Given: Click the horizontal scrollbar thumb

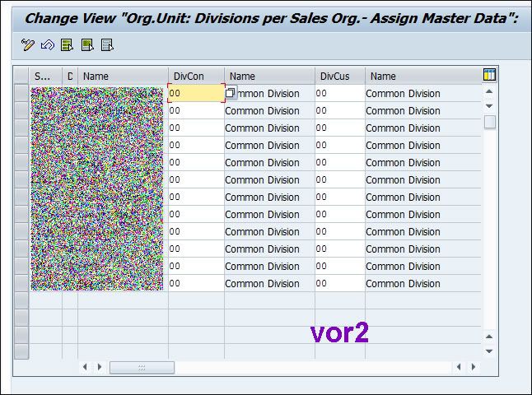Looking at the screenshot, I should (x=142, y=367).
